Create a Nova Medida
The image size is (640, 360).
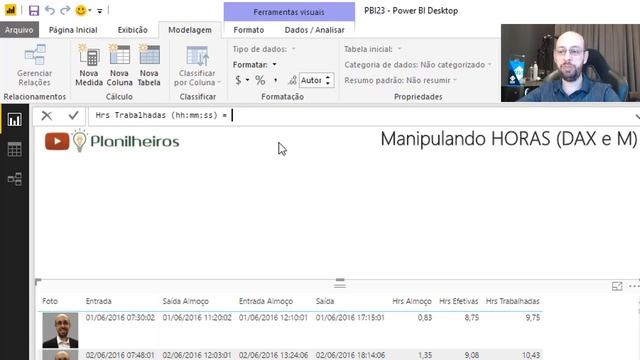point(89,65)
